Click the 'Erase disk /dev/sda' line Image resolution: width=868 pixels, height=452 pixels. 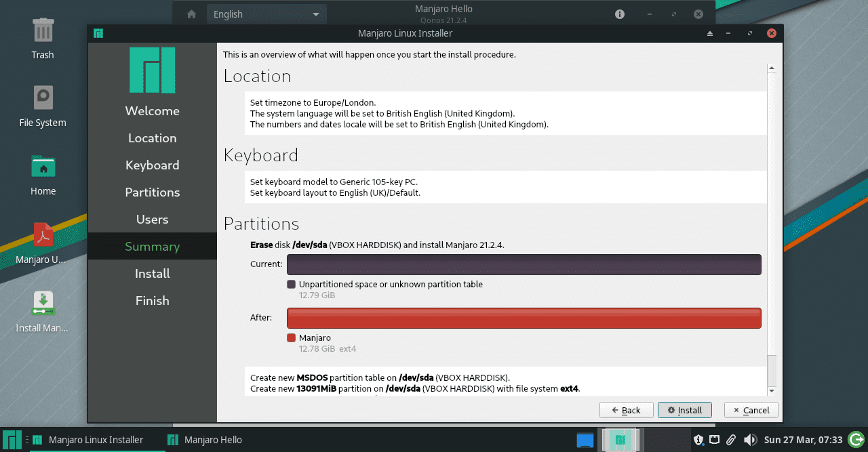377,245
